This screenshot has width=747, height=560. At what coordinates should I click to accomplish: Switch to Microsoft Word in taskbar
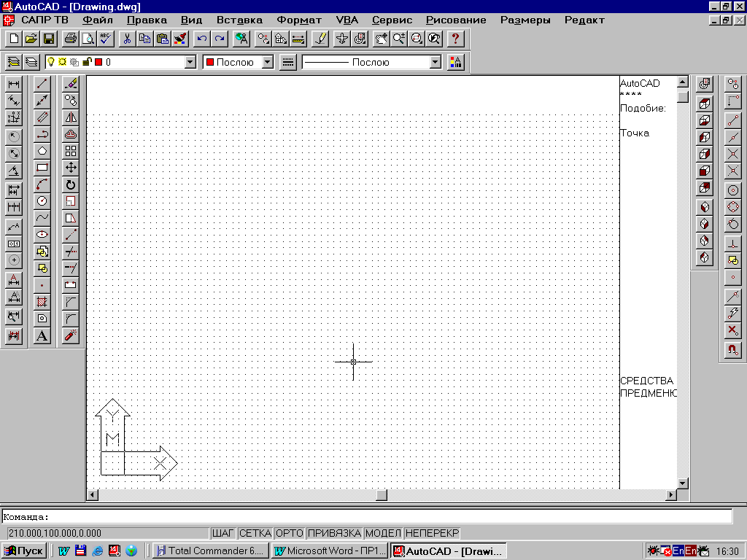[x=330, y=551]
